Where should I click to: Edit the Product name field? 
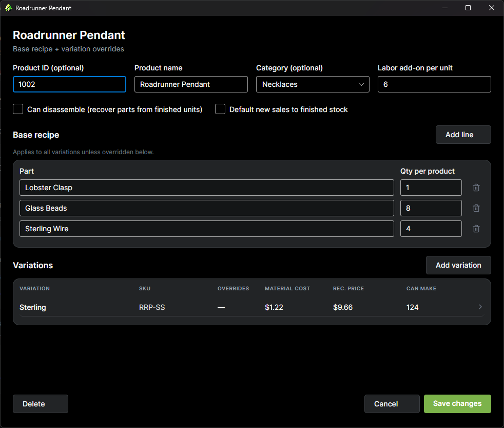191,84
